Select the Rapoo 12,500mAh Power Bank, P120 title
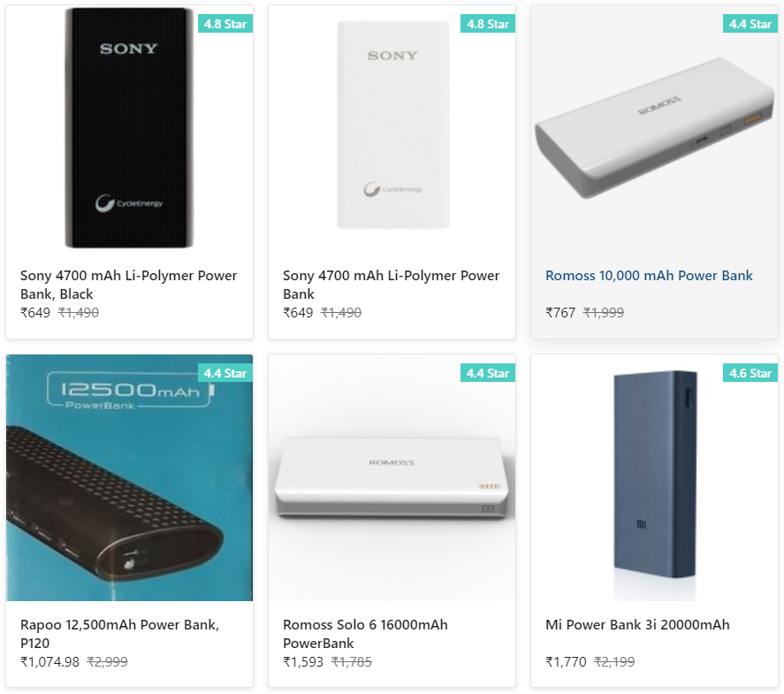The width and height of the screenshot is (784, 694). (119, 634)
